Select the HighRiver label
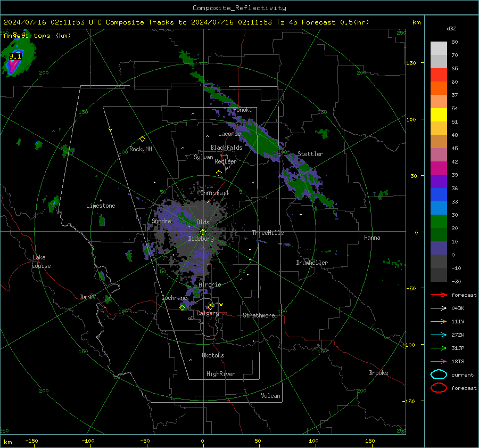Viewport: 479px width, 448px height. (x=221, y=374)
